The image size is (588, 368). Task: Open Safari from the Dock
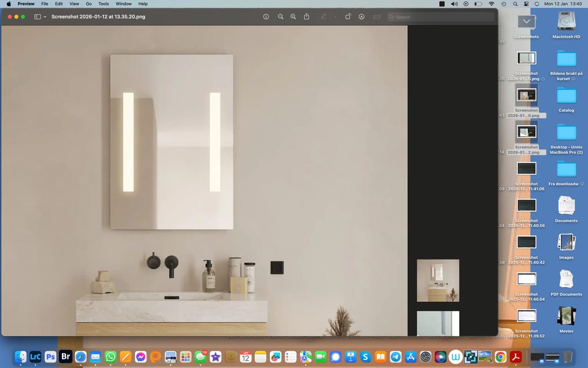point(81,357)
